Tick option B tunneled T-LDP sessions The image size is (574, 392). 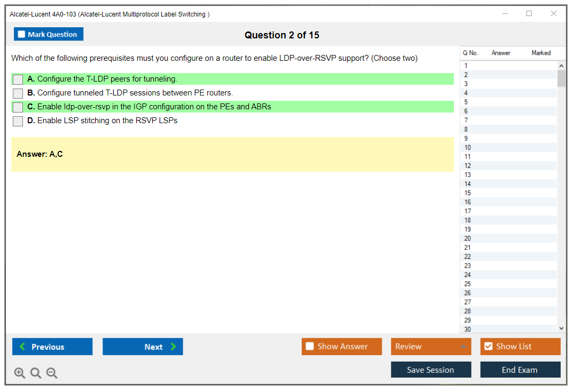(18, 93)
